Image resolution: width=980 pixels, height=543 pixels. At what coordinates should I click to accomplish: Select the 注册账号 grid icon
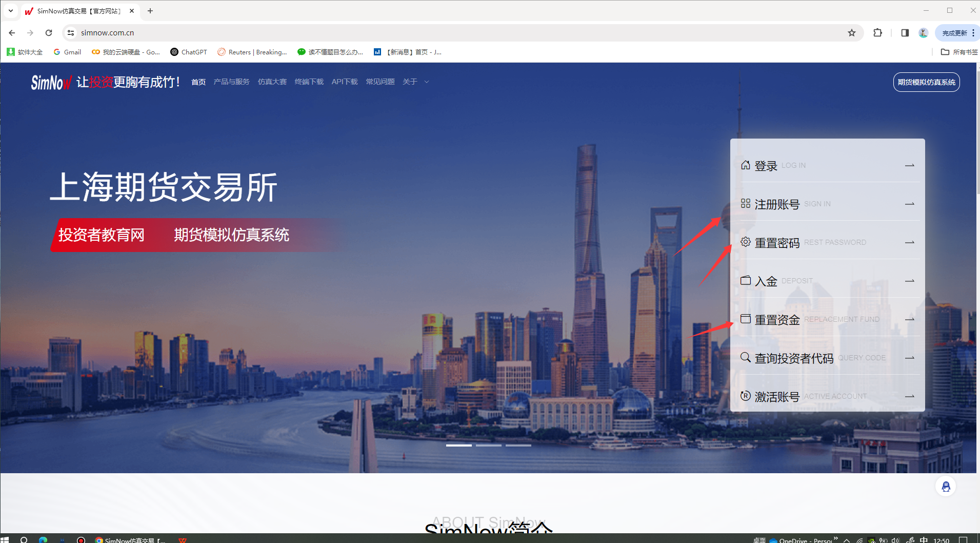[746, 203]
